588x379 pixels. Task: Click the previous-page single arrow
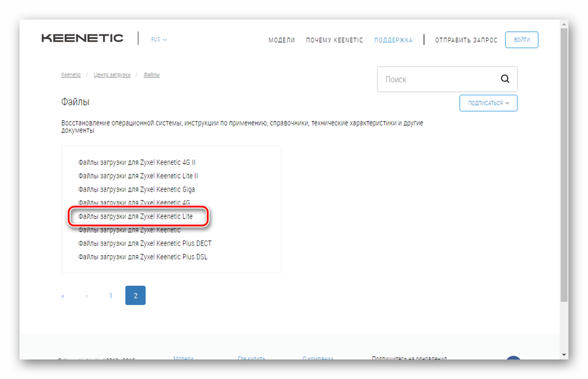[x=87, y=296]
